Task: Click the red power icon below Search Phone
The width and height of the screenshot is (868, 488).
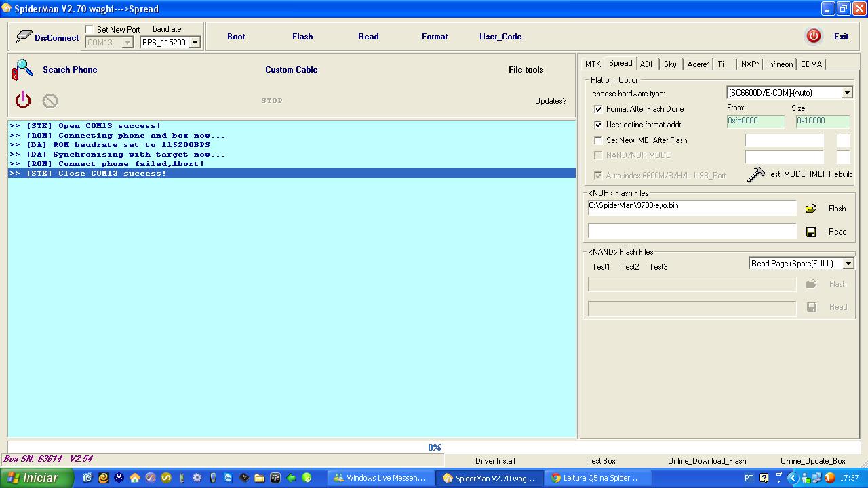Action: click(23, 100)
